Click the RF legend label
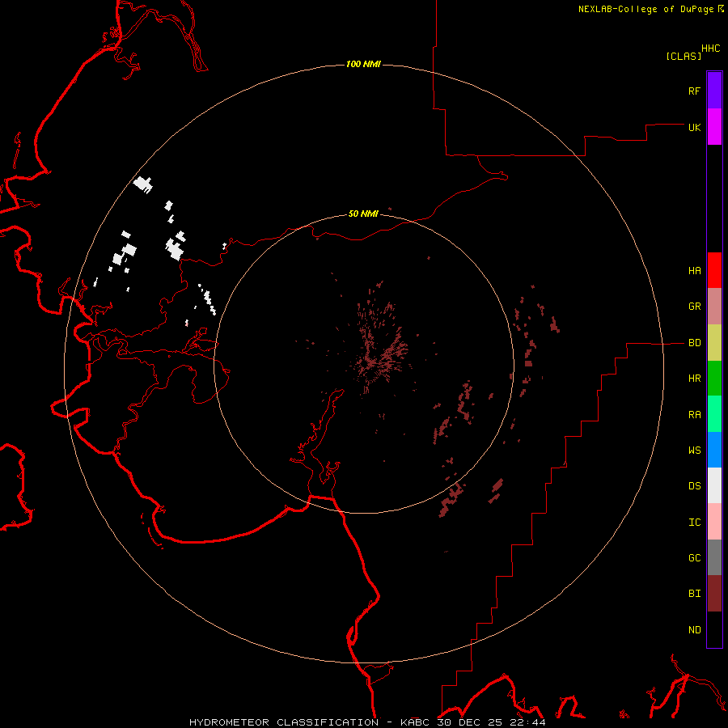The height and width of the screenshot is (728, 728). coord(694,91)
